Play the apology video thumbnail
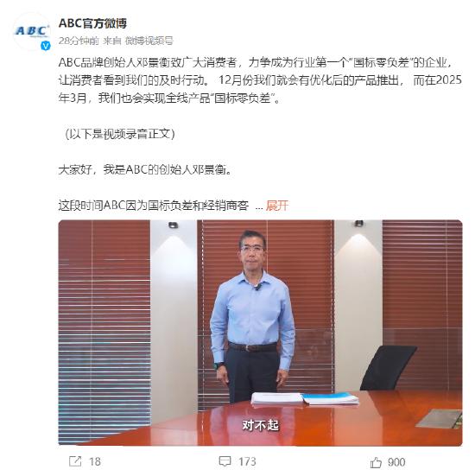 [x=260, y=333]
